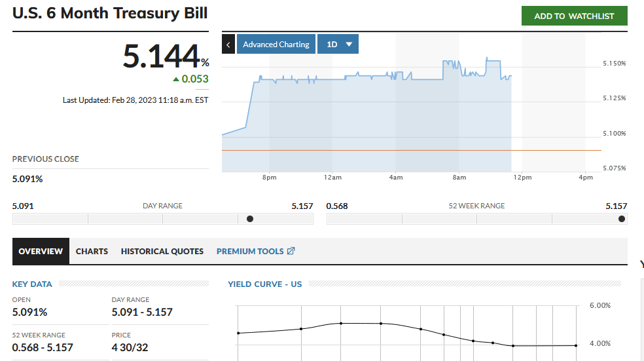Viewport: 644px width, 361px height.
Task: Click the green up-arrow change indicator
Action: pyautogui.click(x=176, y=79)
